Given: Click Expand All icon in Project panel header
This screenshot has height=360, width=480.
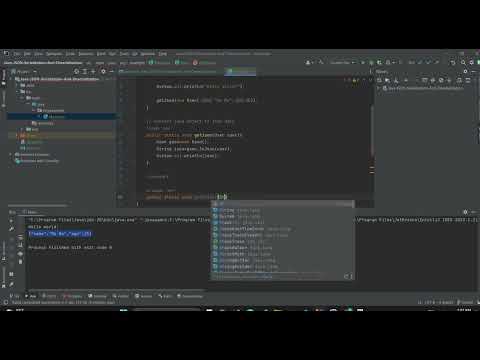Looking at the screenshot, I should pos(85,72).
